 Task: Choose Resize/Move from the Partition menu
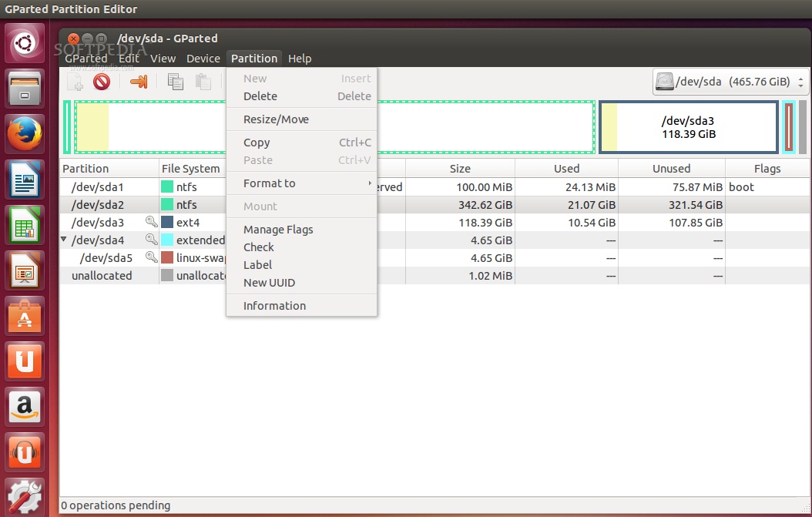pyautogui.click(x=276, y=119)
